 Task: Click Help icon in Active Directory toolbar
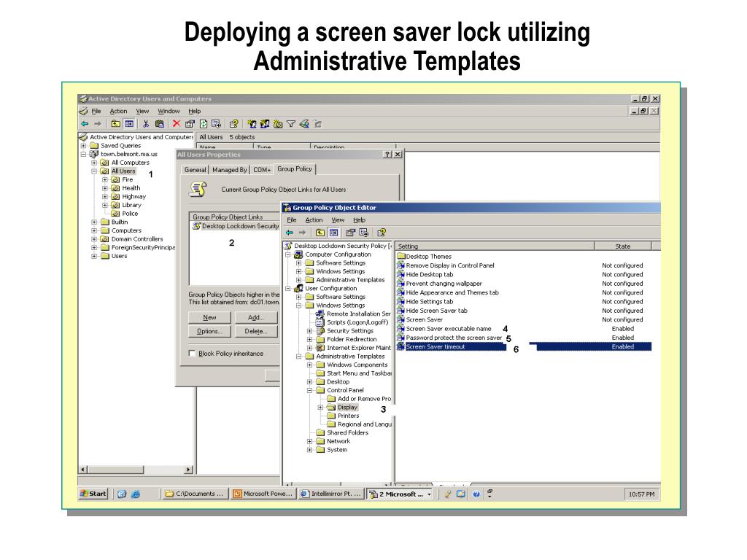(233, 124)
